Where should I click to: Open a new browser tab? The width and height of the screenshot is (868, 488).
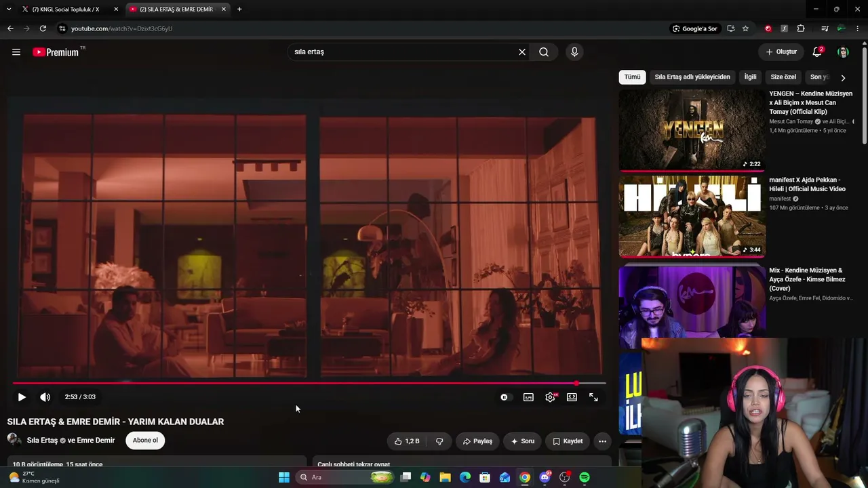coord(239,9)
